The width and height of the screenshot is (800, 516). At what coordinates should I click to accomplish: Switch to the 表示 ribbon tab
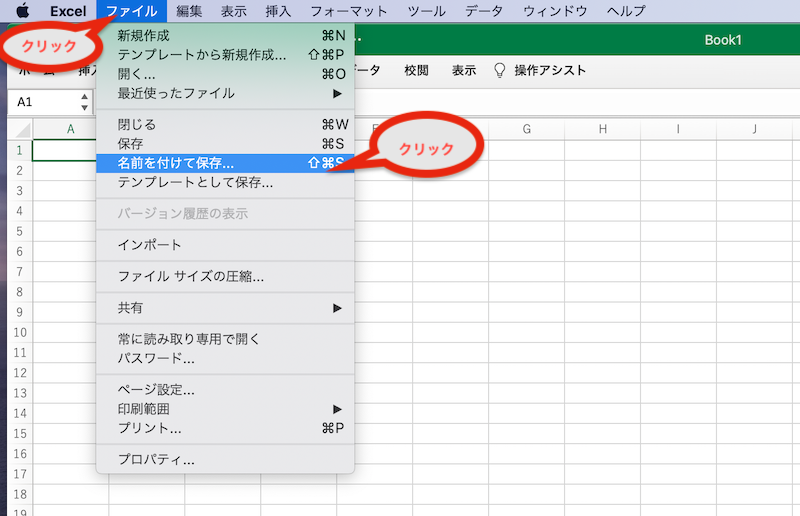coord(464,70)
